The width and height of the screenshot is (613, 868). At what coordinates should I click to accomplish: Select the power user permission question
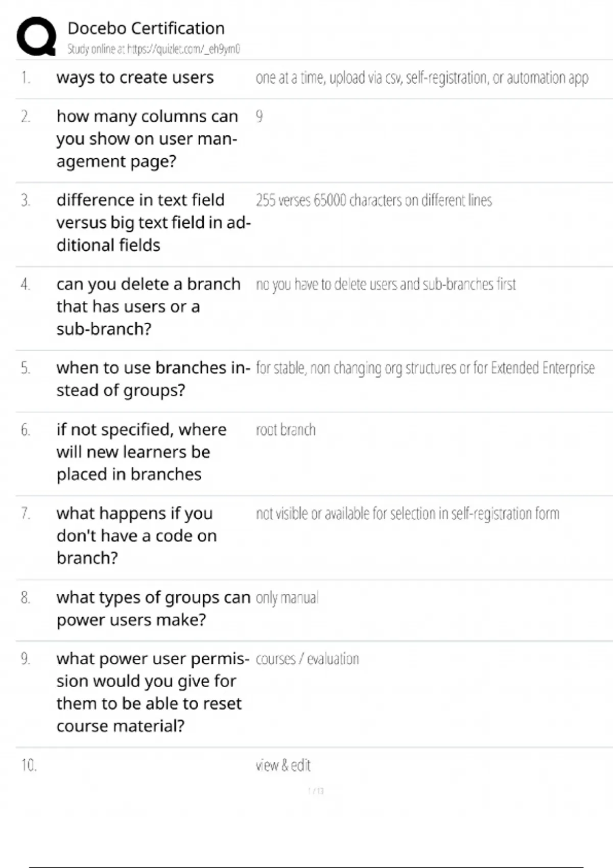[x=152, y=692]
